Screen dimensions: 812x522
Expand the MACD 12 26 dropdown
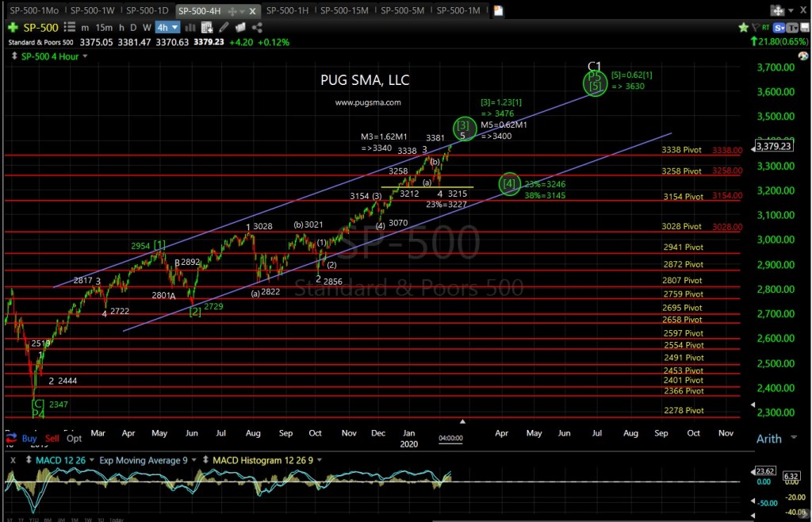(92, 460)
